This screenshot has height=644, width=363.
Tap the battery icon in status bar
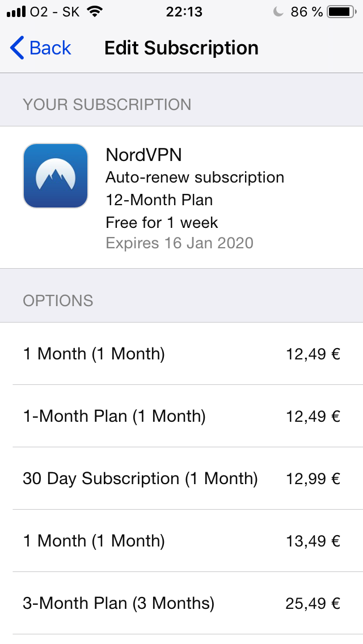pos(341,11)
